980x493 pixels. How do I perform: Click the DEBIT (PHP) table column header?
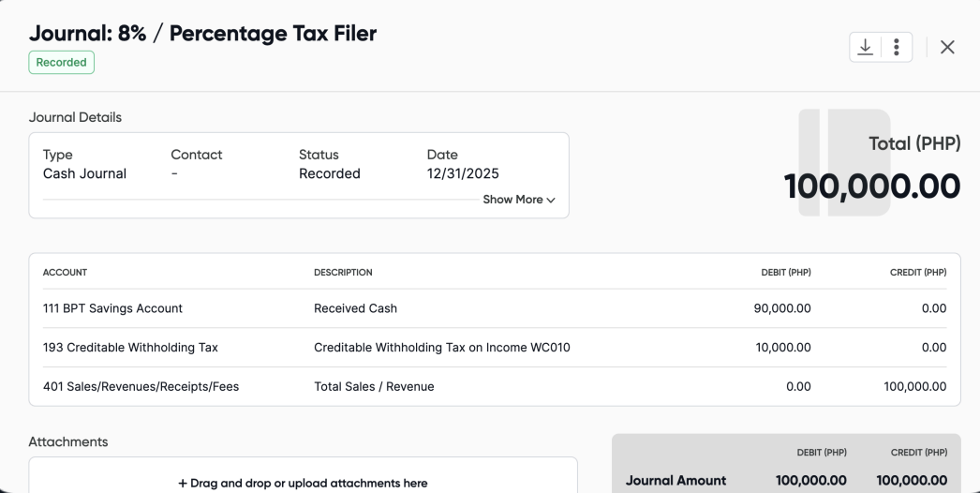click(x=785, y=273)
